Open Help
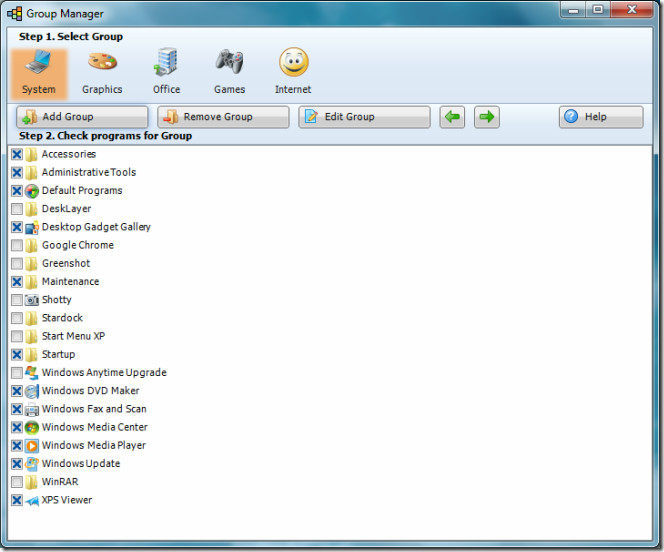Image resolution: width=664 pixels, height=552 pixels. tap(601, 117)
